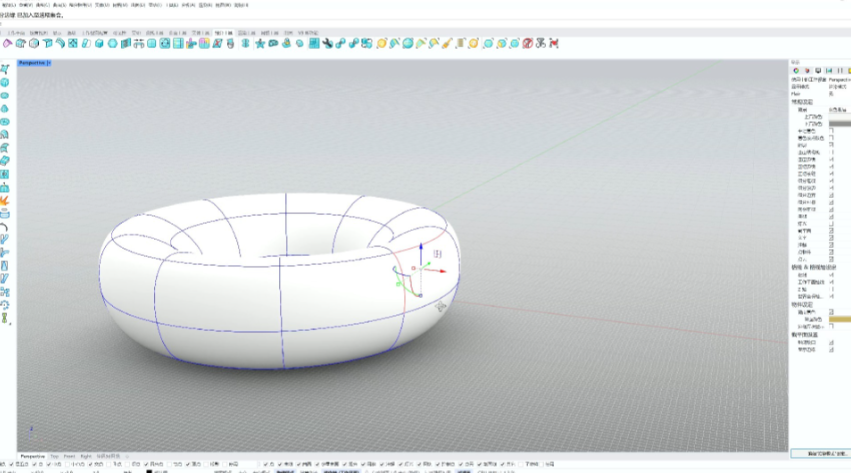
Task: Open the V7 new features toolbar tab
Action: pyautogui.click(x=308, y=32)
